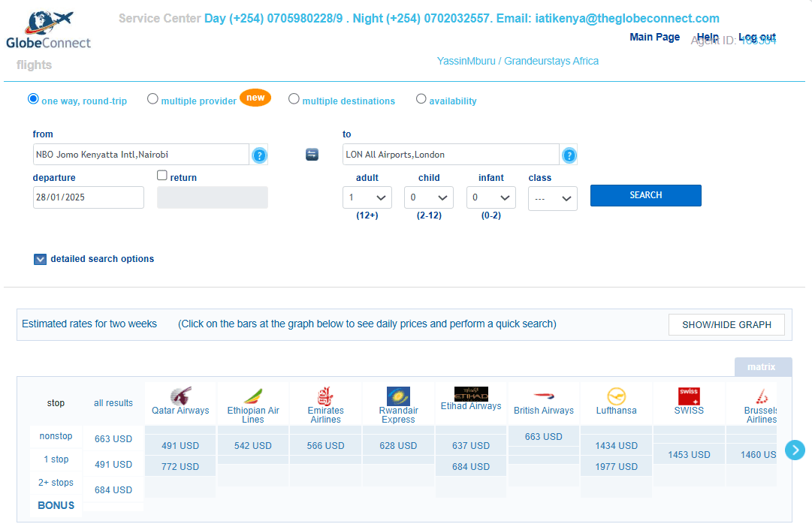Click the Ethiopian Air Lines logo
This screenshot has height=527, width=812.
pyautogui.click(x=253, y=396)
